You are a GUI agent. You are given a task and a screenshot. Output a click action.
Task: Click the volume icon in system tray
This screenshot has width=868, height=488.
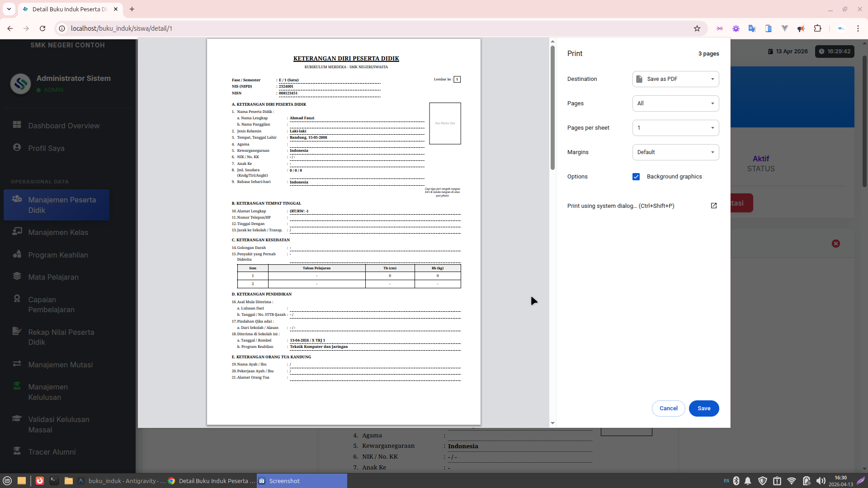point(821,481)
